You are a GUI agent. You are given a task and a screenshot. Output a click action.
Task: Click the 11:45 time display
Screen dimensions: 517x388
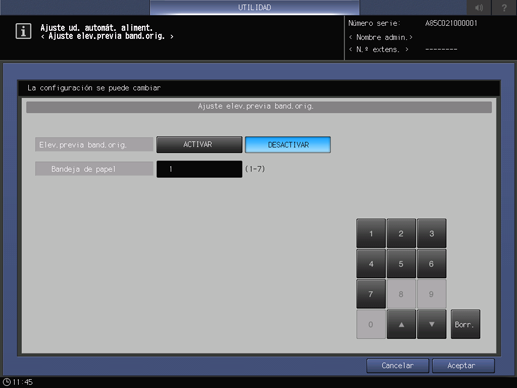23,382
